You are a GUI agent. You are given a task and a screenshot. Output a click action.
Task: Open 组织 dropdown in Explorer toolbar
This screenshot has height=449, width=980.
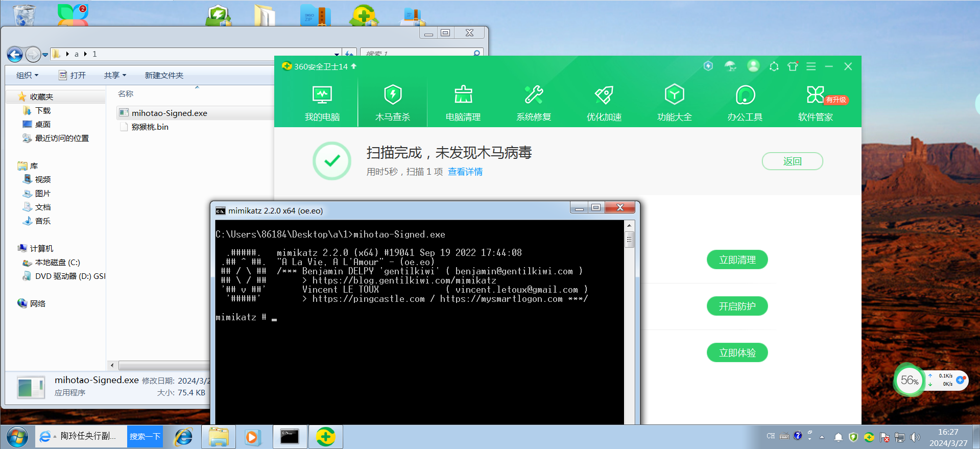27,75
